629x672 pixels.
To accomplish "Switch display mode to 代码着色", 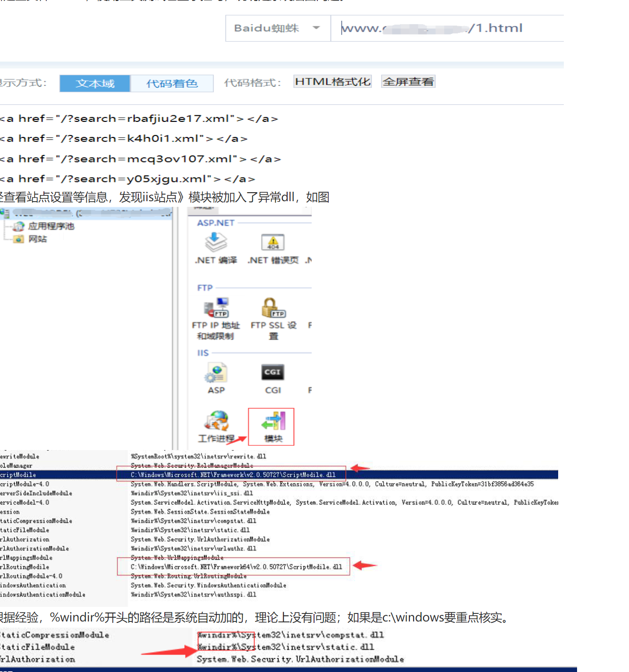I will tap(172, 84).
